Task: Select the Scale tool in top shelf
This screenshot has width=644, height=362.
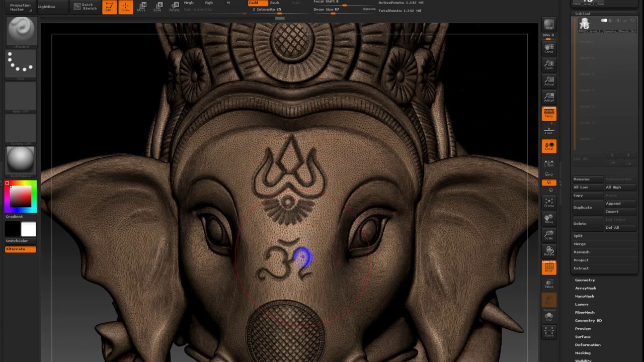Action: coord(158,7)
